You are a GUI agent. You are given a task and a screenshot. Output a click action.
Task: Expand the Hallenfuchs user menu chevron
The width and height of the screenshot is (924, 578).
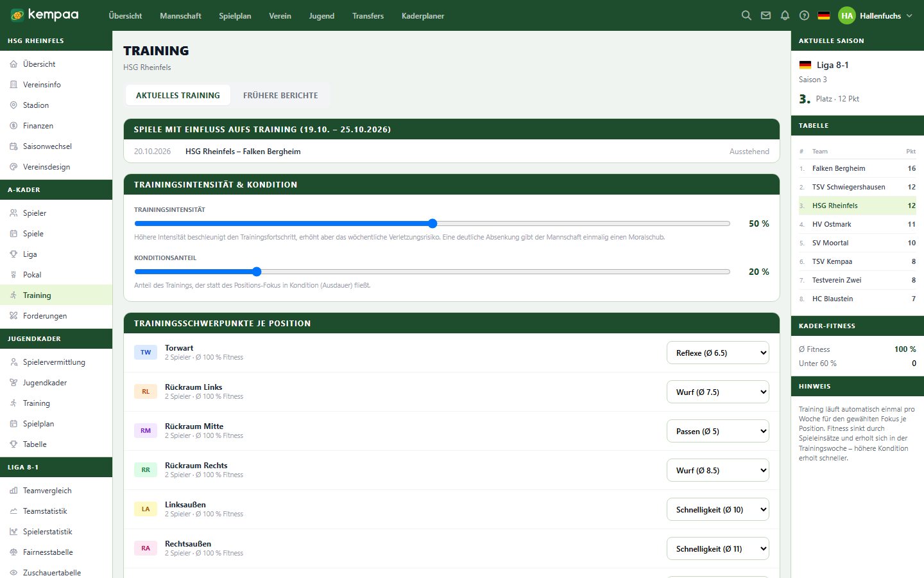(909, 15)
